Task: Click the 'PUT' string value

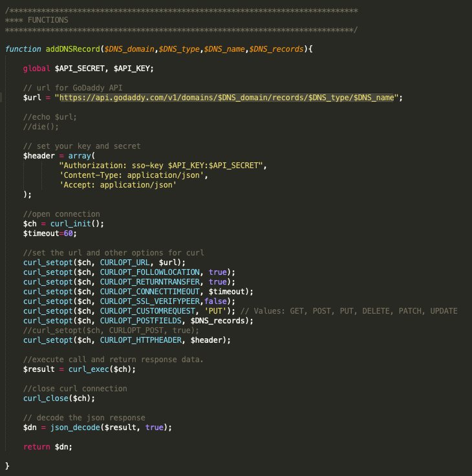Action: (215, 311)
